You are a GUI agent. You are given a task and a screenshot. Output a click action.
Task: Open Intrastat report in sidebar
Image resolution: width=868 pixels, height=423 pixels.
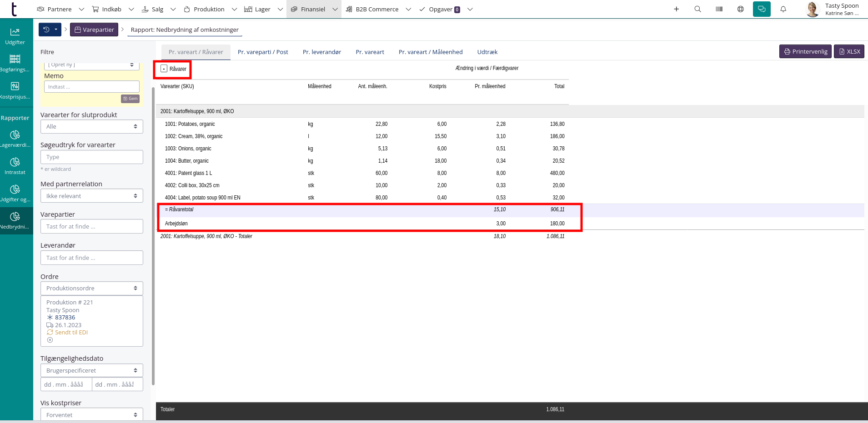point(15,166)
